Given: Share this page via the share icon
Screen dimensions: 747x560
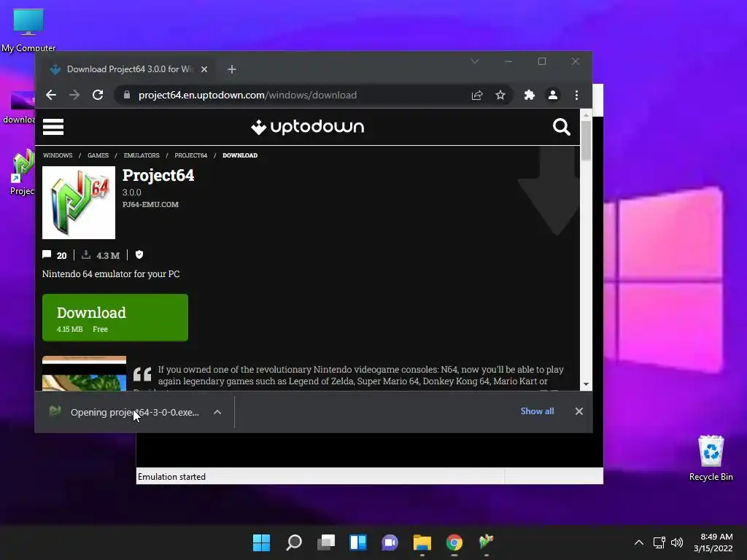Looking at the screenshot, I should (477, 96).
